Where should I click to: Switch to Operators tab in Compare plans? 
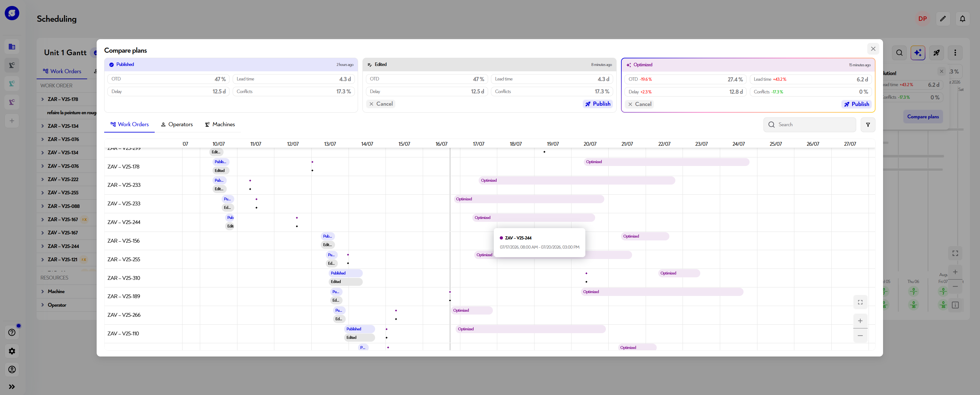tap(177, 124)
